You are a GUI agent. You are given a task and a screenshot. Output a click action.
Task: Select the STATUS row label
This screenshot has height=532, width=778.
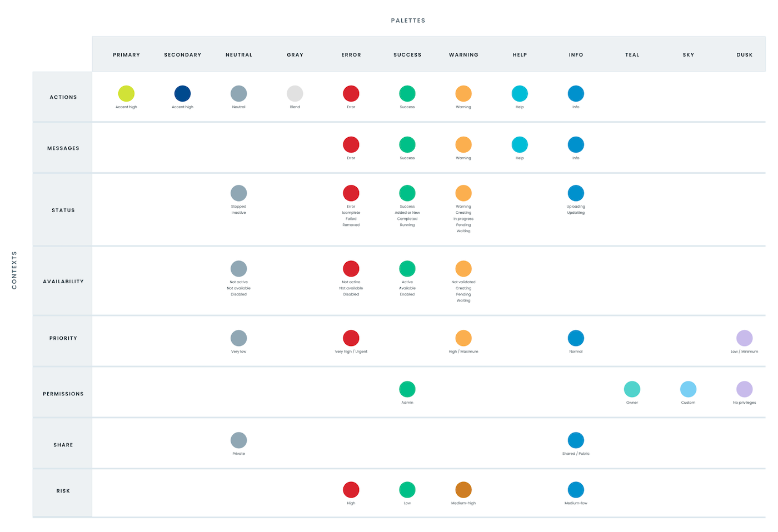coord(63,210)
